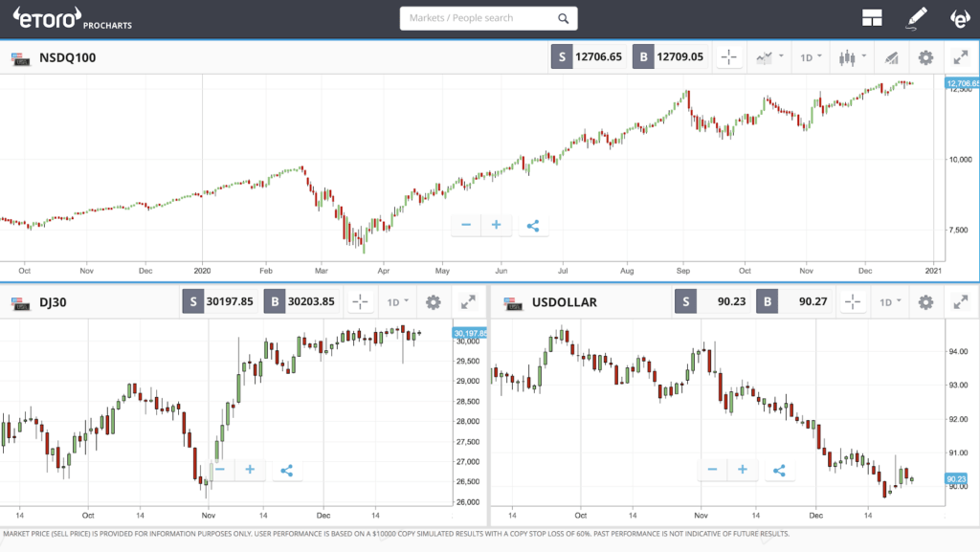Share the DJ30 chart
This screenshot has width=980, height=552.
(286, 470)
